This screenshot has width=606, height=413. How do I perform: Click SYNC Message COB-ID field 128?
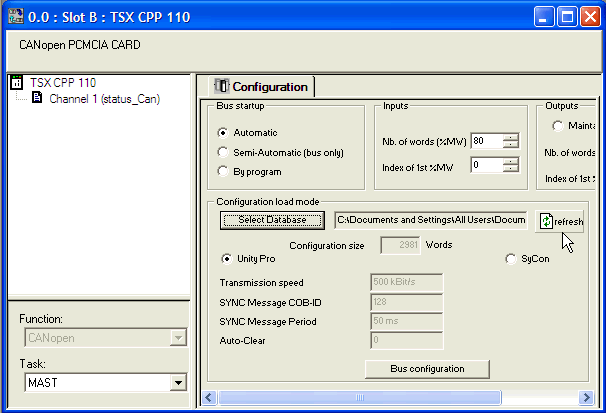pyautogui.click(x=407, y=302)
